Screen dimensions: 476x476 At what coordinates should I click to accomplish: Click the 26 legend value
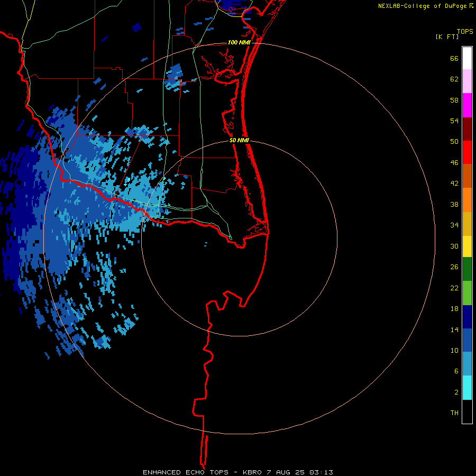[454, 267]
